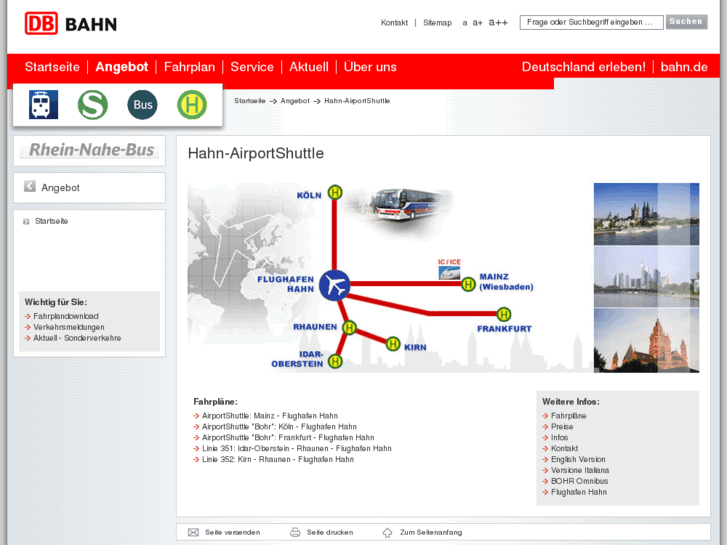This screenshot has height=545, width=727.
Task: Open the train transport icon
Action: click(x=43, y=104)
